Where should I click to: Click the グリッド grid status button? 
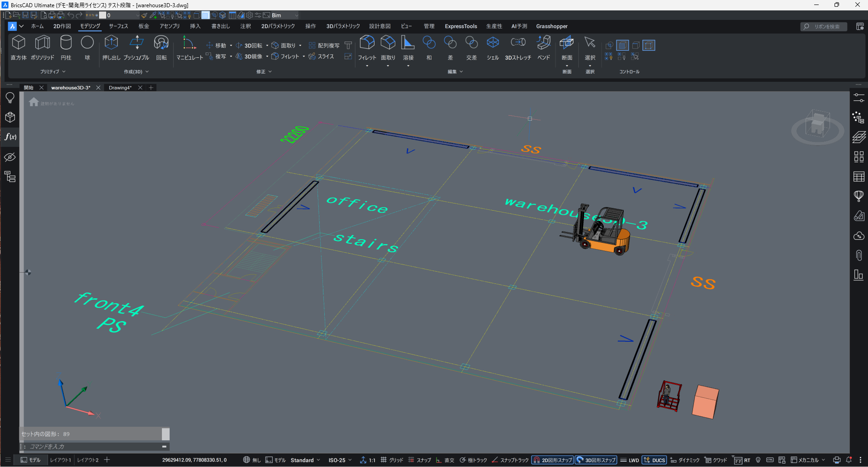click(x=392, y=460)
